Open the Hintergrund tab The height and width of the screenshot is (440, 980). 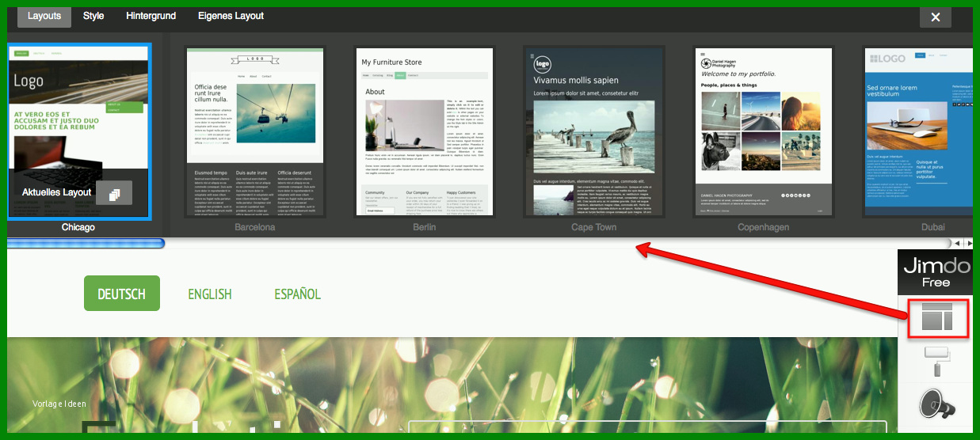[x=151, y=16]
